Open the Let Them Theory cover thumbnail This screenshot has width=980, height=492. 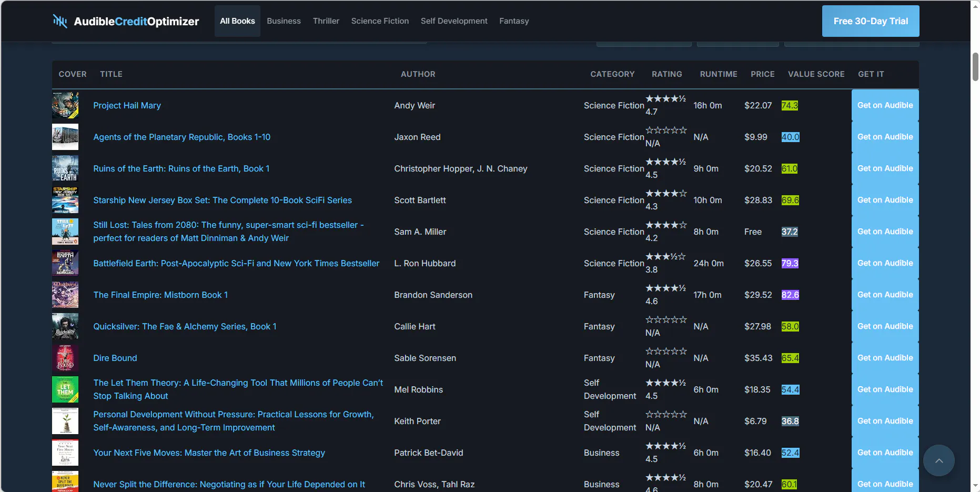65,389
